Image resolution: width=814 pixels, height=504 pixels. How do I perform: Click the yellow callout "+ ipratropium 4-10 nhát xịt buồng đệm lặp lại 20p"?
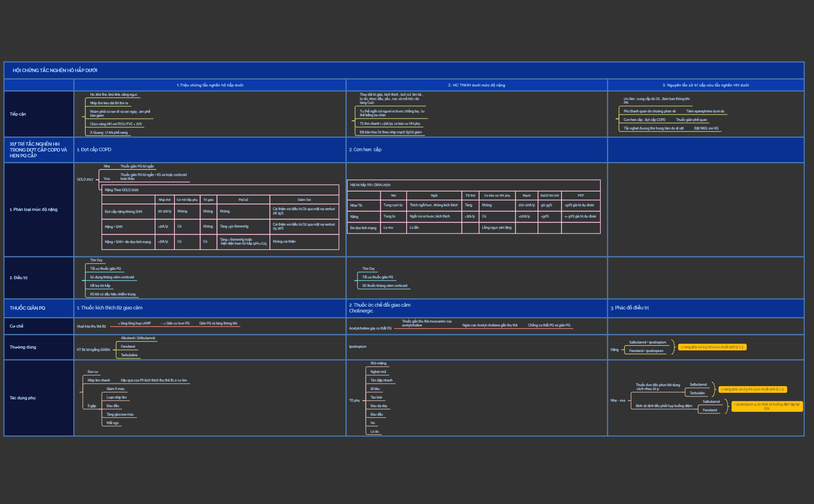767,406
